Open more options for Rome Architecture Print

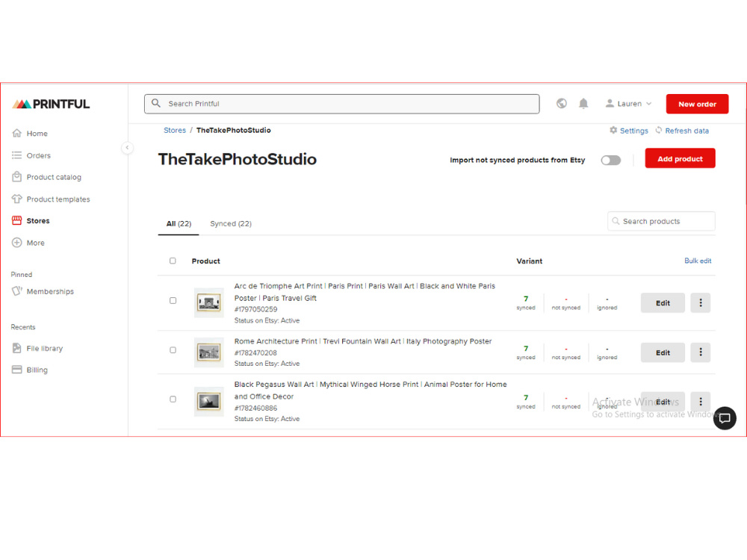(x=701, y=352)
